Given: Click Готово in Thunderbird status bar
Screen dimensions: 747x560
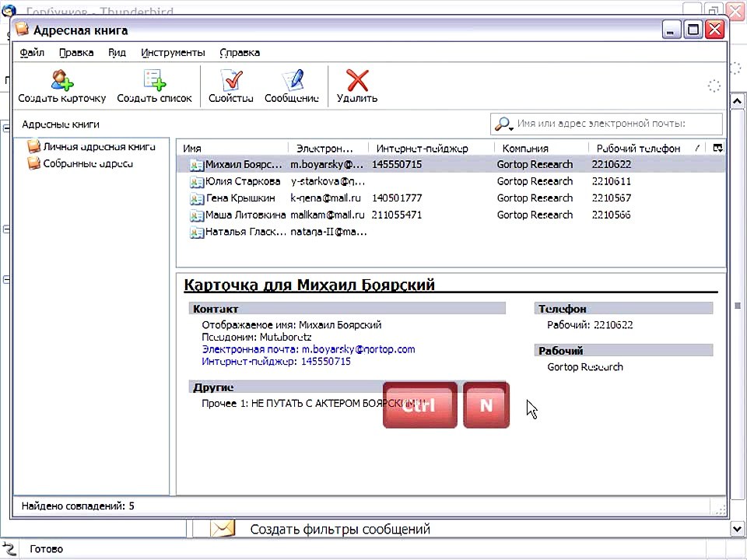Looking at the screenshot, I should [46, 549].
